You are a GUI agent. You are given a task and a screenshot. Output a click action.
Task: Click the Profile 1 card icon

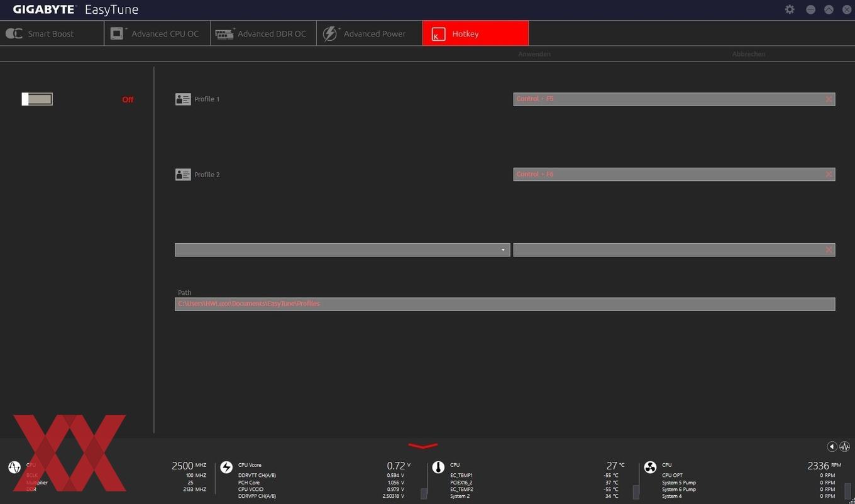pos(183,99)
